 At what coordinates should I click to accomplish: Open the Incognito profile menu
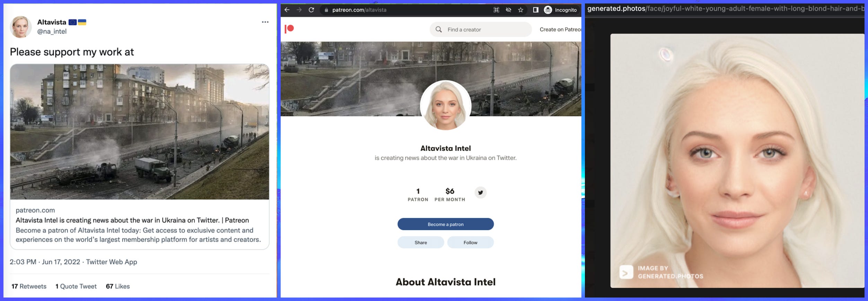pos(560,10)
